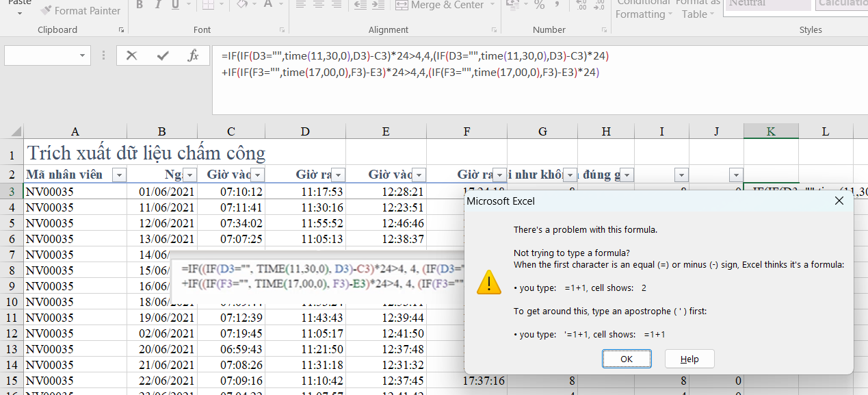Open Insert Function with the fx icon
The image size is (868, 395).
(x=193, y=56)
